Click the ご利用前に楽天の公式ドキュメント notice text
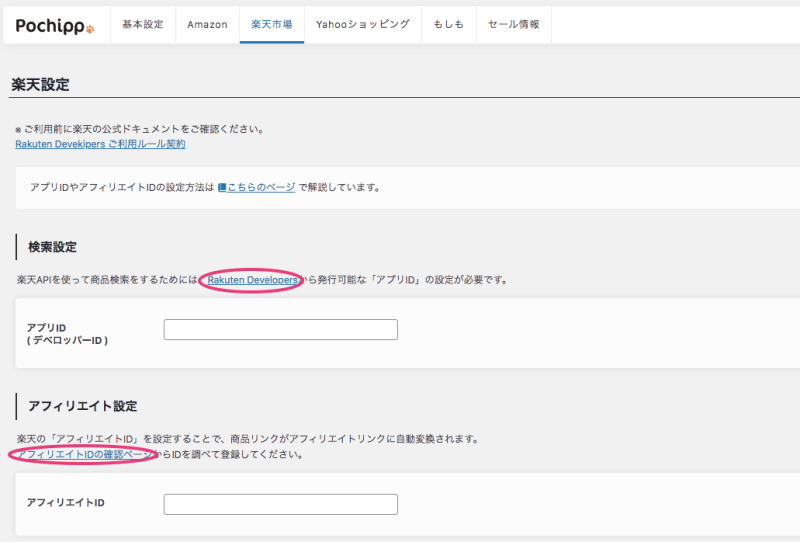The height and width of the screenshot is (542, 800). pyautogui.click(x=140, y=129)
